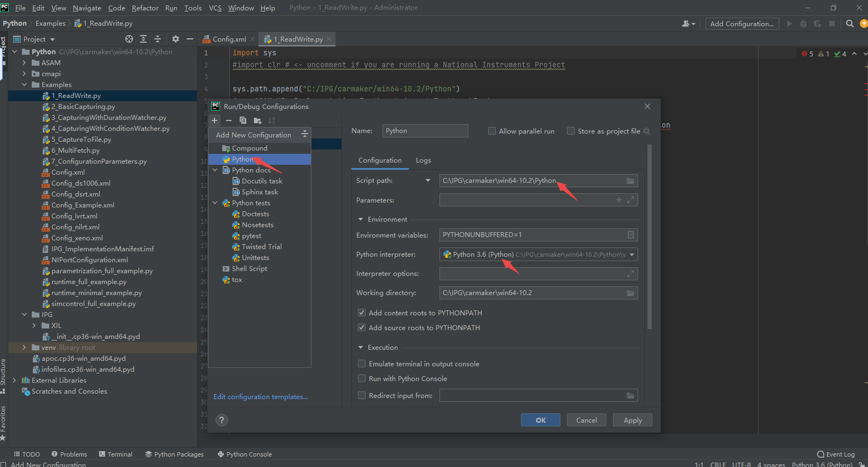
Task: Collapse the Examples folder
Action: point(24,85)
